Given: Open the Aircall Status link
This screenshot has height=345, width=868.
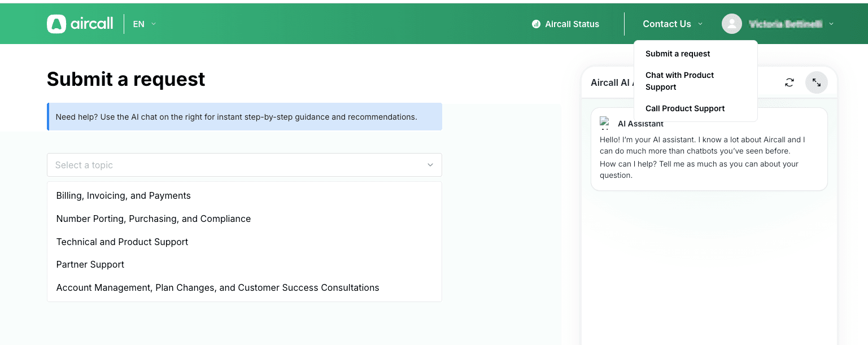Looking at the screenshot, I should click(x=572, y=24).
